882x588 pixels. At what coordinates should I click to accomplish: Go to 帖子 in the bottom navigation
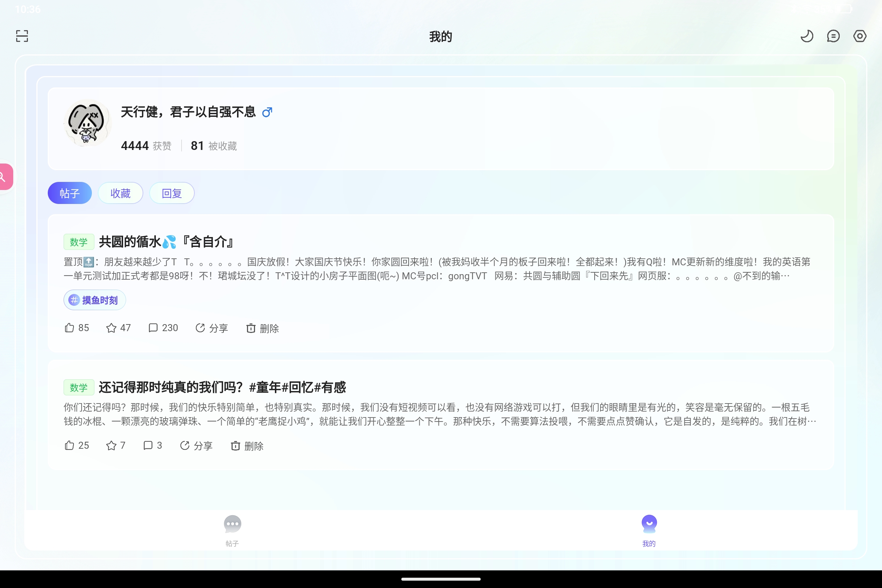233,531
